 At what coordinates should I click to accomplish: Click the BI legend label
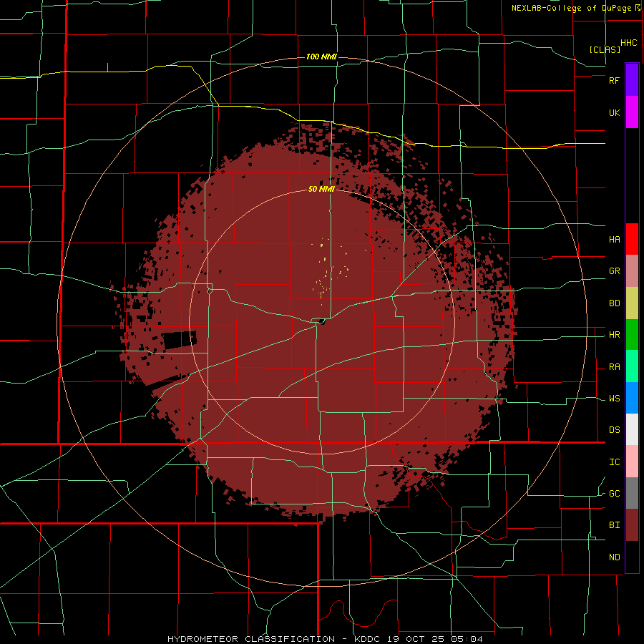[615, 525]
